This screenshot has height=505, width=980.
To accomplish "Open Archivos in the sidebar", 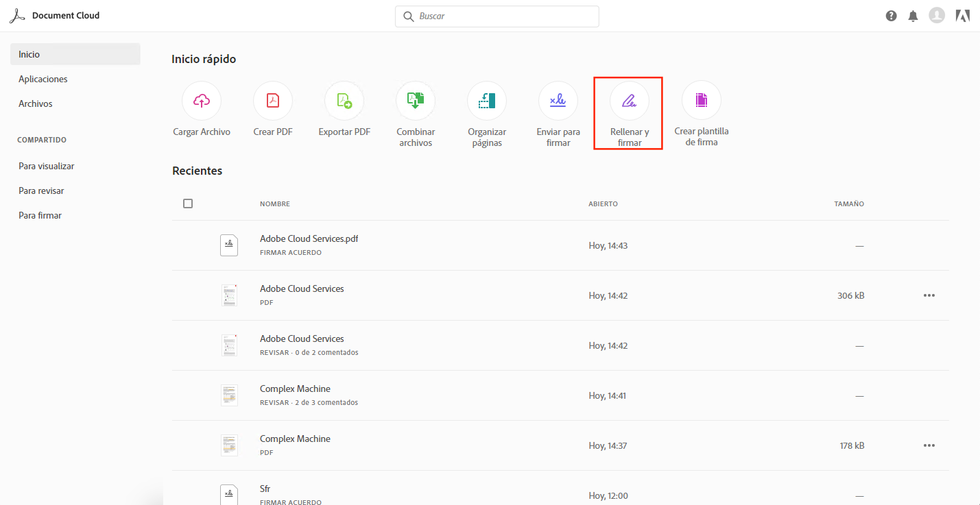I will [36, 103].
